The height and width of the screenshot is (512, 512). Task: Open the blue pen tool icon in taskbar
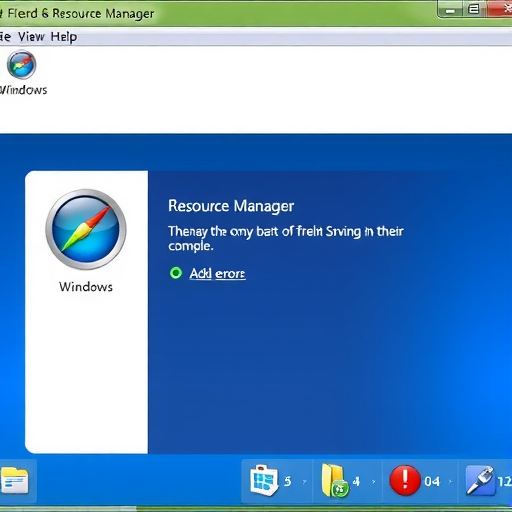(480, 480)
